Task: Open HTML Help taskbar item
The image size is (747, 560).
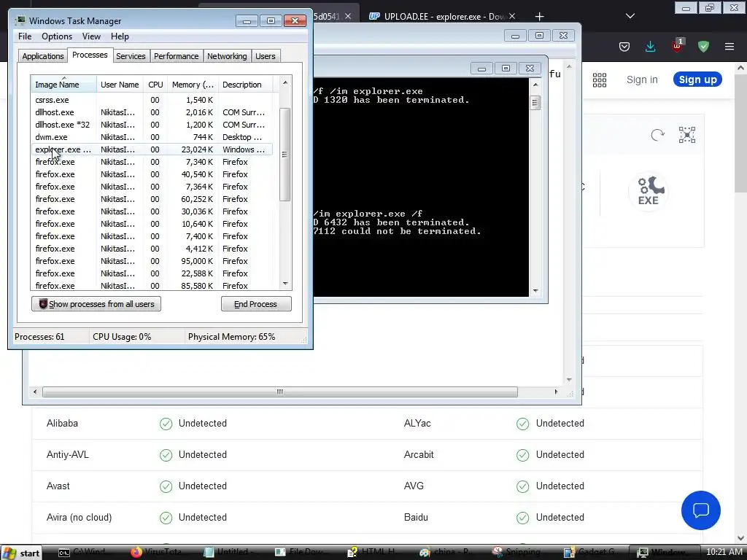Action: (373, 553)
